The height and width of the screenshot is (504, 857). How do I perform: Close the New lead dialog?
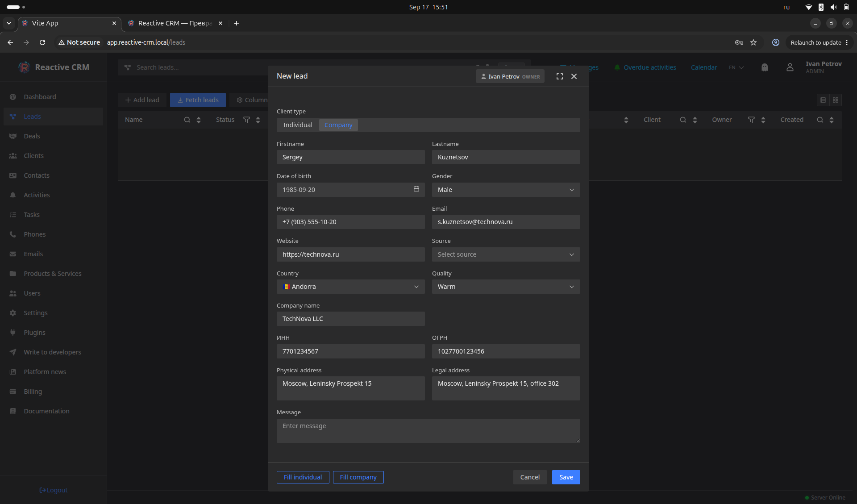(574, 76)
